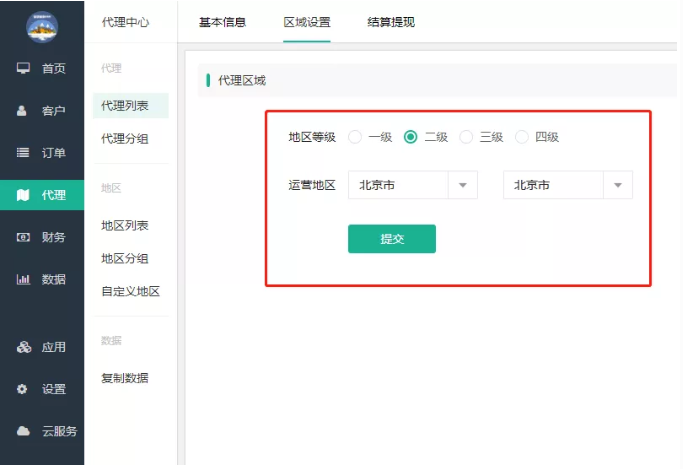
Task: Click the monitor icon beside 首页
Action: click(23, 68)
